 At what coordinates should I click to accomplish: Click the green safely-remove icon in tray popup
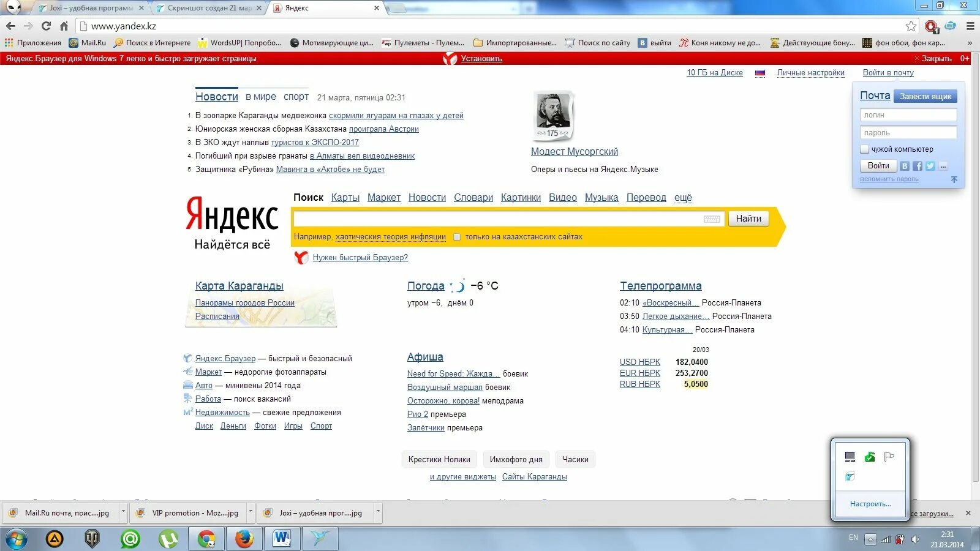(870, 457)
